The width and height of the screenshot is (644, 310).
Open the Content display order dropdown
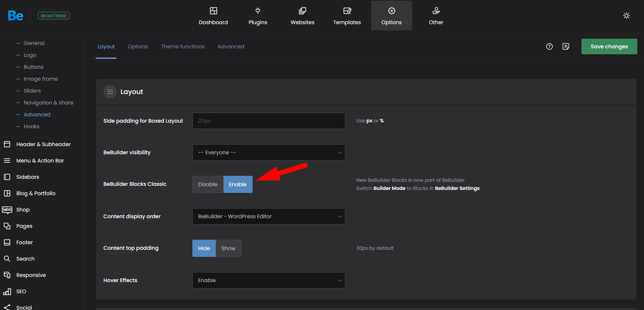pyautogui.click(x=269, y=216)
